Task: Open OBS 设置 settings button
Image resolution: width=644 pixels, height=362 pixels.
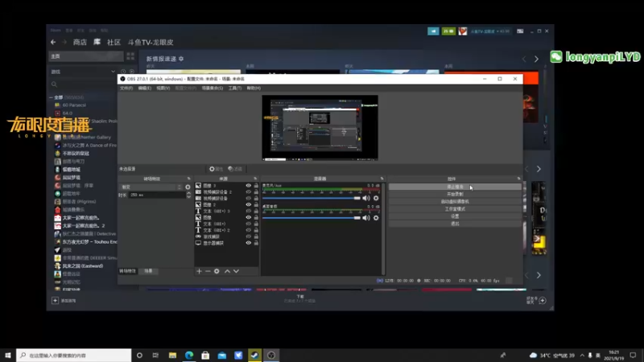Action: 455,216
